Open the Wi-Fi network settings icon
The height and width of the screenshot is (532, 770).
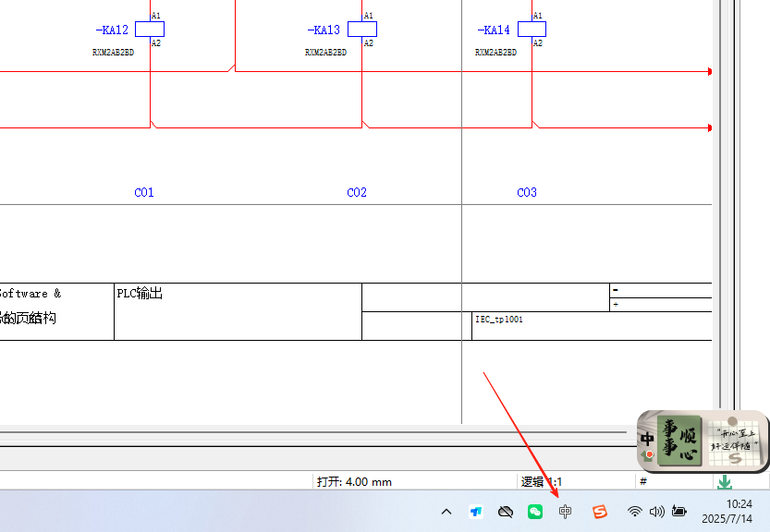pyautogui.click(x=634, y=511)
